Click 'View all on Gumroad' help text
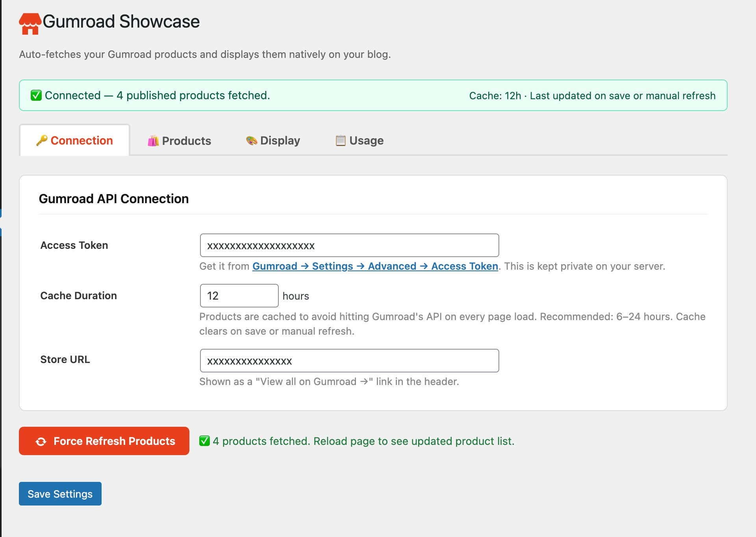756x537 pixels. click(x=329, y=381)
